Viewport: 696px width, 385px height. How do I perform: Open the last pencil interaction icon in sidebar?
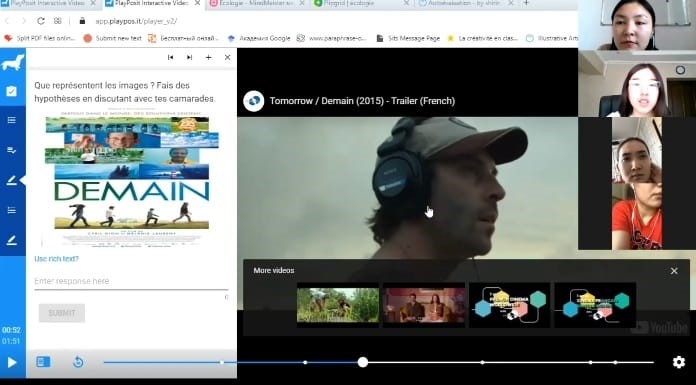point(12,240)
